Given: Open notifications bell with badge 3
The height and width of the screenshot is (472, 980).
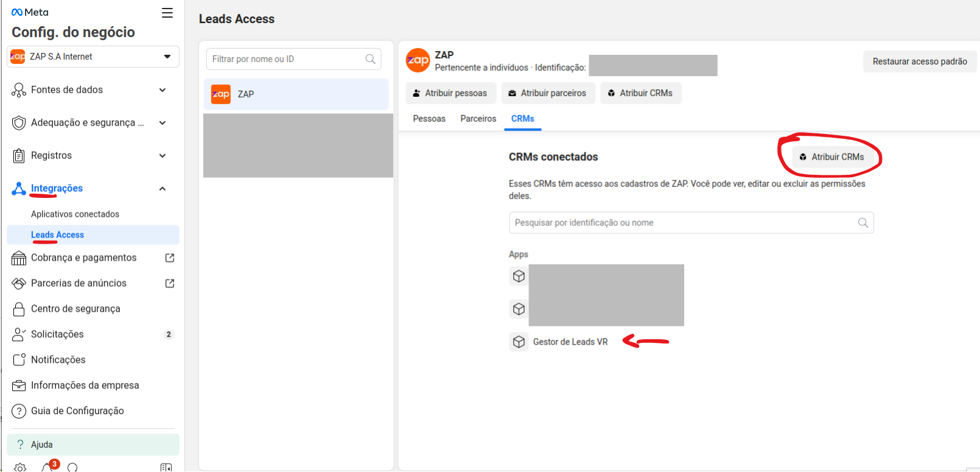Looking at the screenshot, I should [48, 467].
